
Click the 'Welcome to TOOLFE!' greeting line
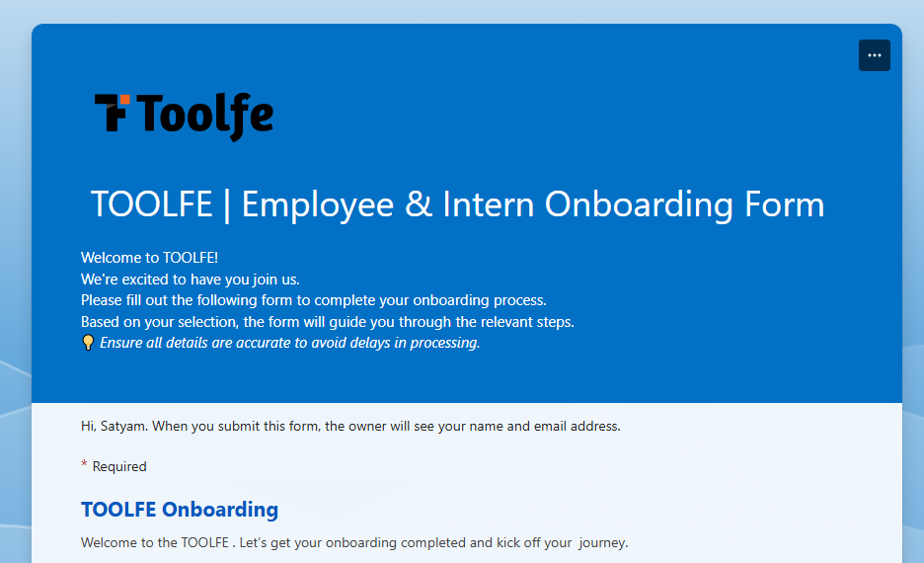tap(149, 258)
